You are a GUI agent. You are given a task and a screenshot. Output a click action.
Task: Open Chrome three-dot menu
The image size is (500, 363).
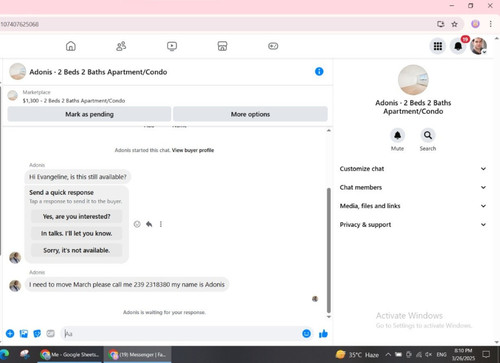[490, 24]
